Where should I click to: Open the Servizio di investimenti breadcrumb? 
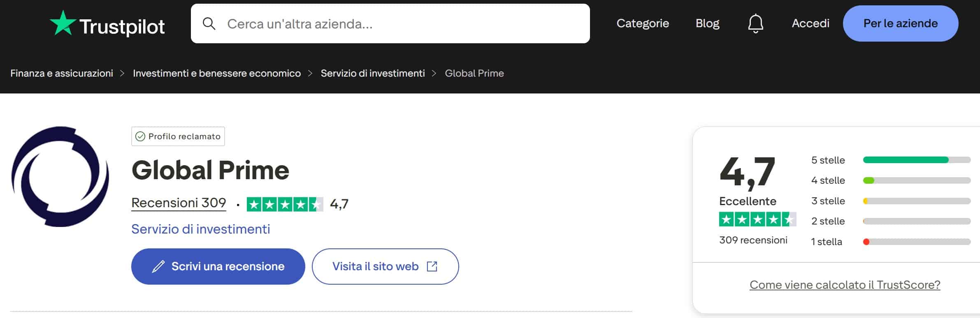(x=372, y=73)
